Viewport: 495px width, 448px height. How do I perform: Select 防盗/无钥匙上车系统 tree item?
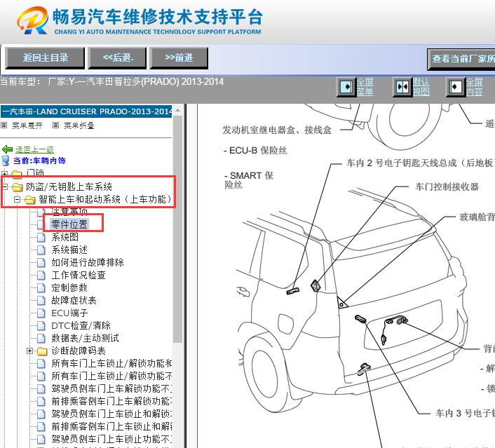[69, 186]
